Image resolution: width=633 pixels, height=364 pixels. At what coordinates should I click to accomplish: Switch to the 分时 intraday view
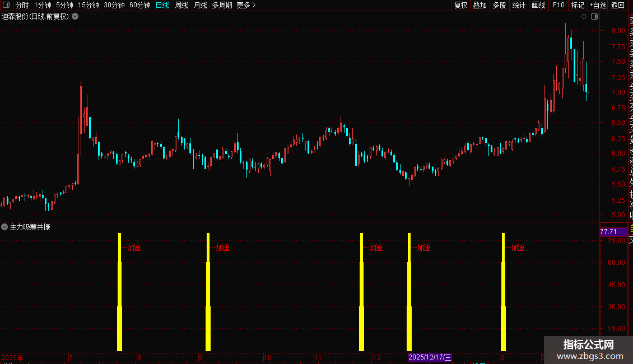tap(22, 5)
